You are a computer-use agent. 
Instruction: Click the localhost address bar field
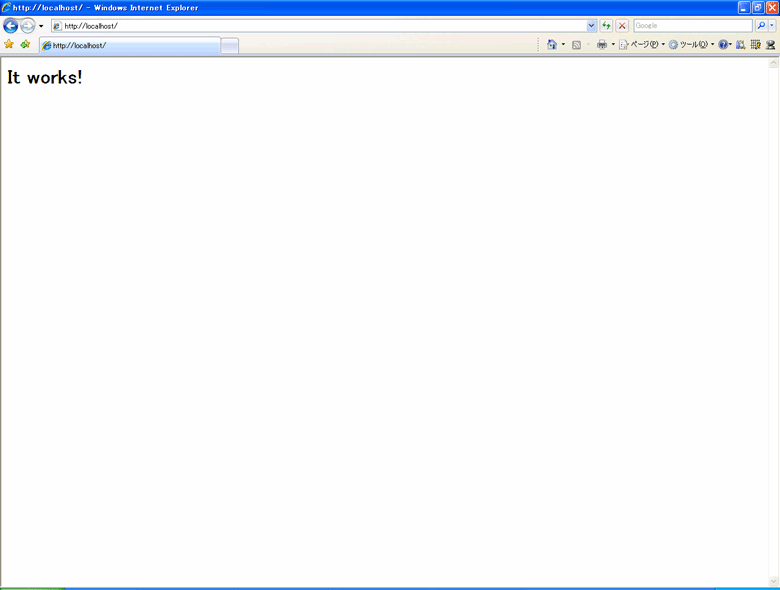coord(320,26)
